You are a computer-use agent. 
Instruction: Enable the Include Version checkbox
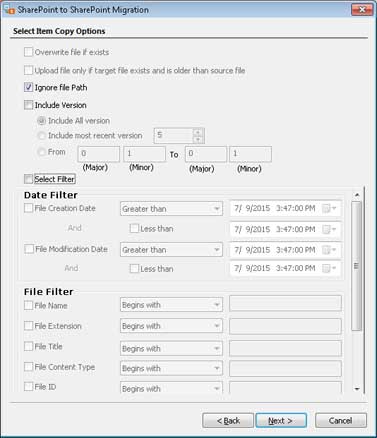(x=29, y=105)
